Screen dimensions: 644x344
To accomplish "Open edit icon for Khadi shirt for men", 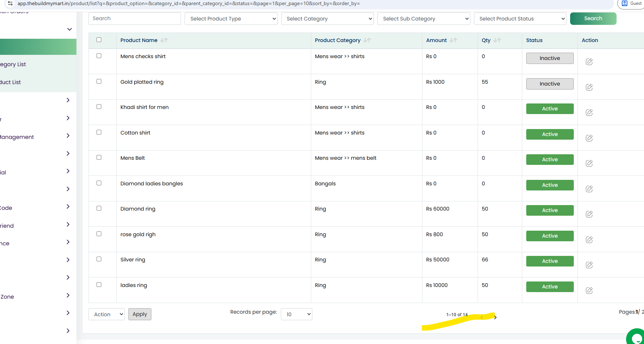I will 589,113.
